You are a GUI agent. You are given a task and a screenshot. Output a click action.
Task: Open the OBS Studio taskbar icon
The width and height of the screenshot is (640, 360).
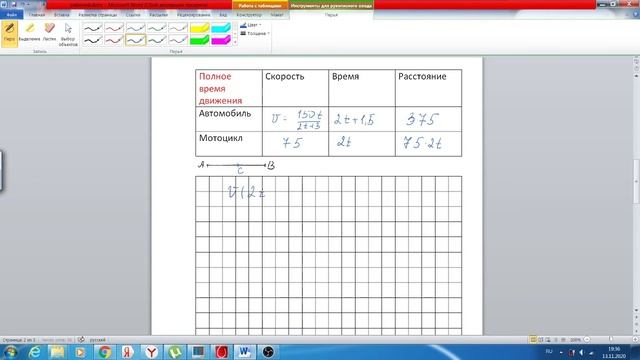coord(268,352)
